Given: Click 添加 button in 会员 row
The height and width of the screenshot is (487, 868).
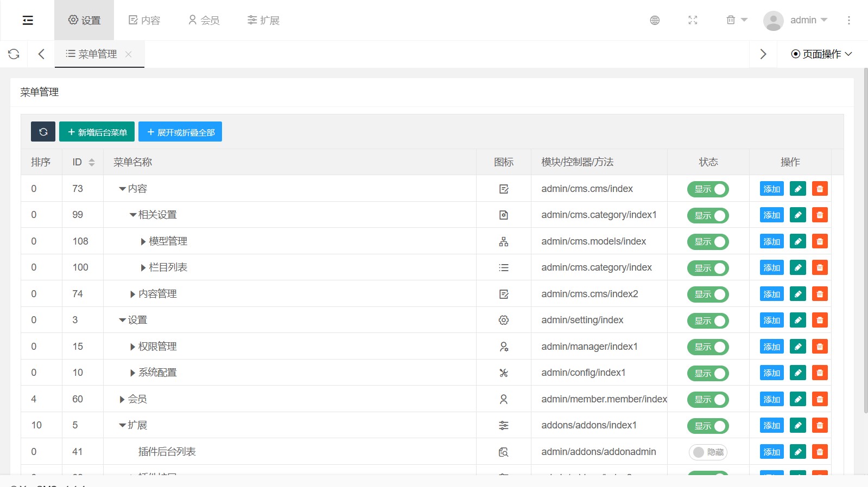Looking at the screenshot, I should point(772,399).
